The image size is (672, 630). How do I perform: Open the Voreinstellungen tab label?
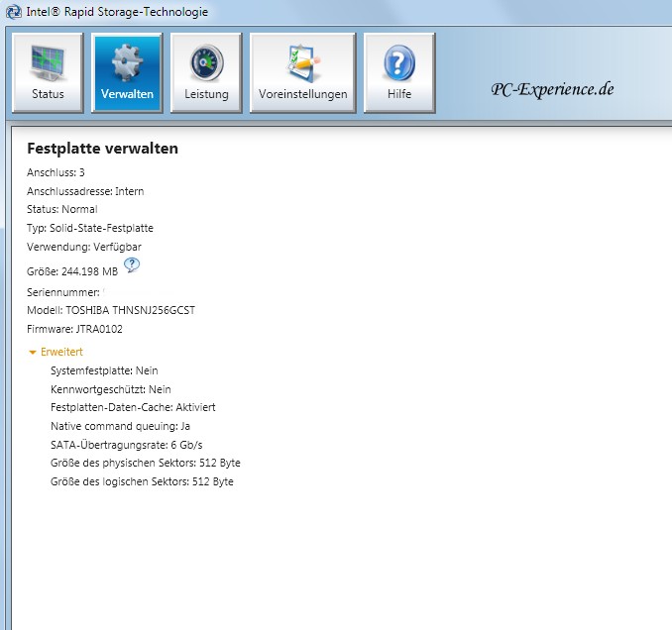point(302,95)
